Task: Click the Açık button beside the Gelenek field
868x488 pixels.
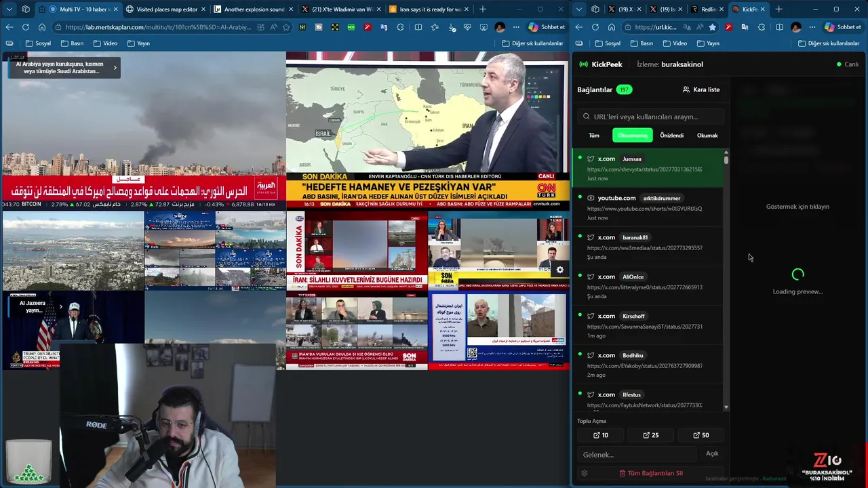Action: click(x=712, y=453)
